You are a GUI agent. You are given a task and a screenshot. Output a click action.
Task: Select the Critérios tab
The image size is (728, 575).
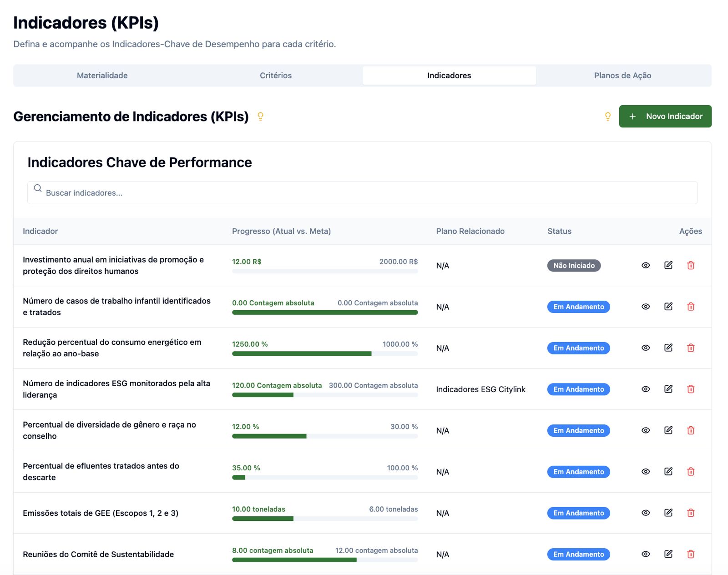click(x=275, y=76)
